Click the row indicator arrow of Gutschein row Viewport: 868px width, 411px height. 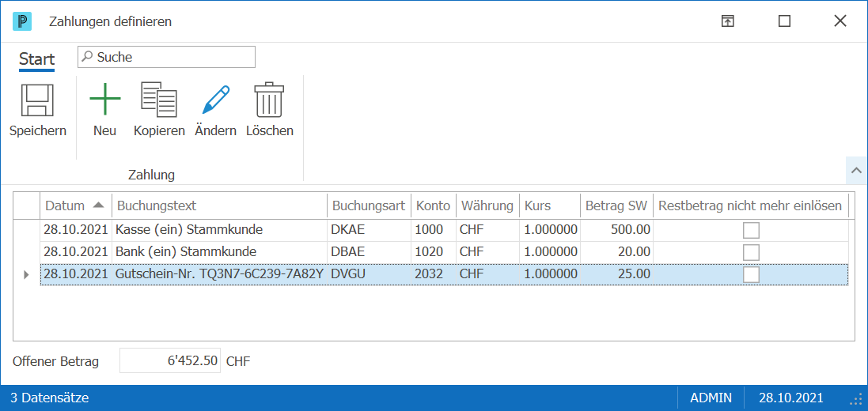point(26,274)
